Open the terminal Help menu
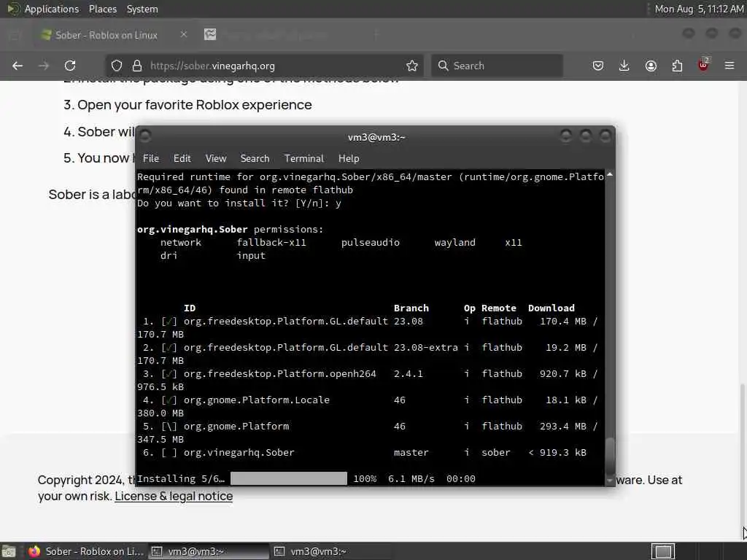747x560 pixels. coord(349,158)
